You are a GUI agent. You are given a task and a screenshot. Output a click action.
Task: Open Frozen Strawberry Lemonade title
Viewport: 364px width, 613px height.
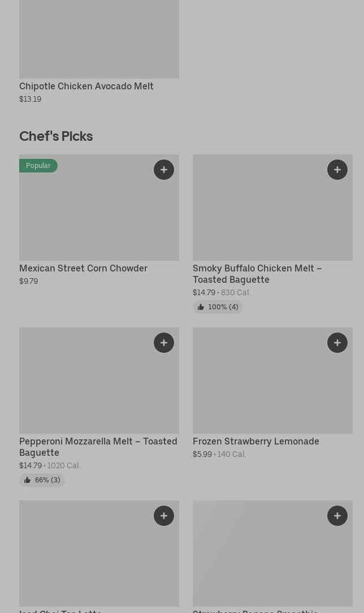(x=256, y=441)
